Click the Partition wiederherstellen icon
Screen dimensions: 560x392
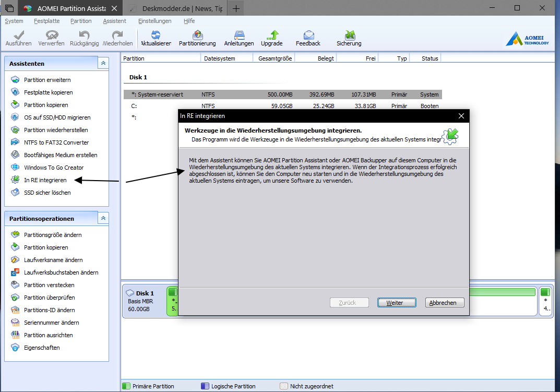tap(15, 130)
